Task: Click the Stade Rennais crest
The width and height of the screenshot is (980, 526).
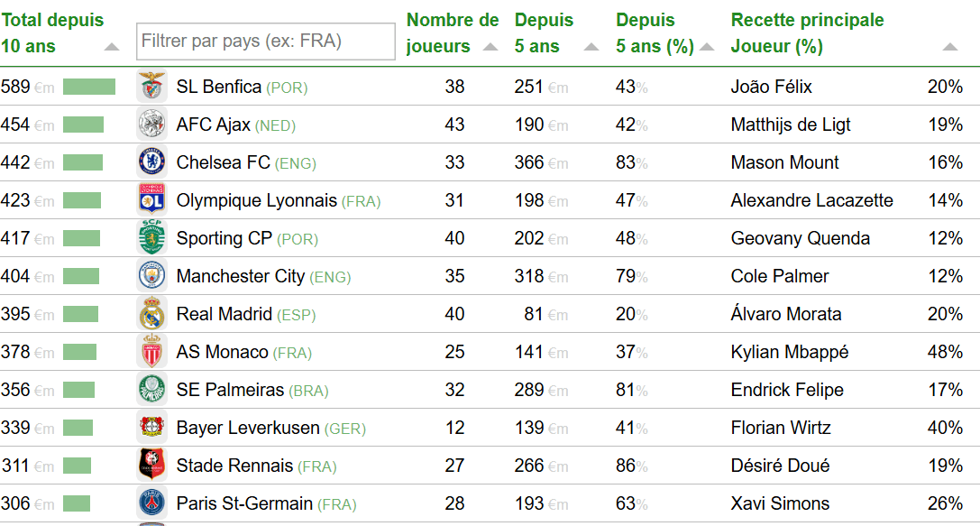Action: pos(151,466)
